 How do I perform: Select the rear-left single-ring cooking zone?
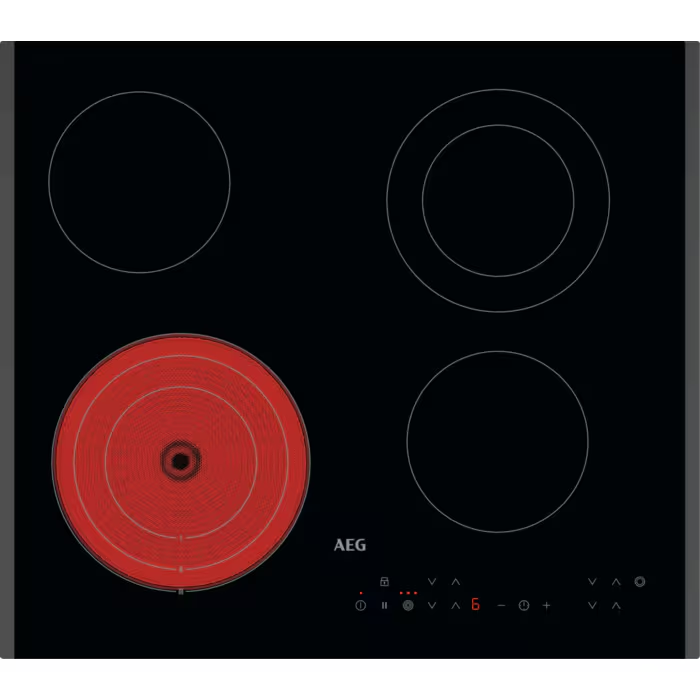(139, 182)
